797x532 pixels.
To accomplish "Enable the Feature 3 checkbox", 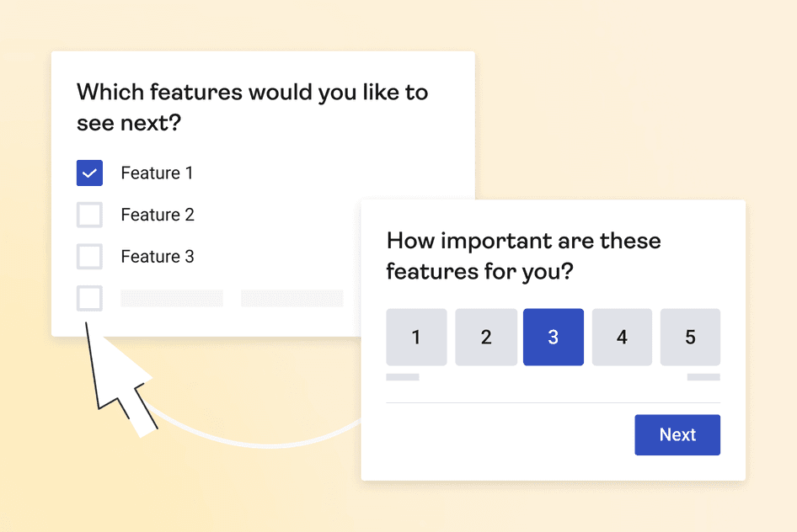I will click(89, 256).
